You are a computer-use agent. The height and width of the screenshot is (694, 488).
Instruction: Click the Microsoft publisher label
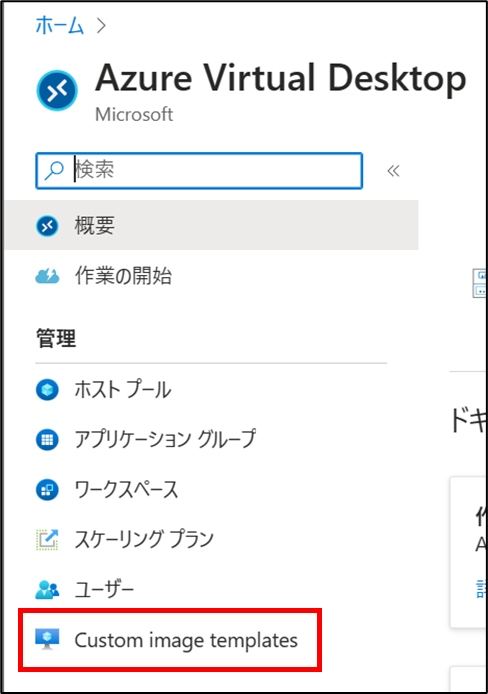[x=134, y=115]
